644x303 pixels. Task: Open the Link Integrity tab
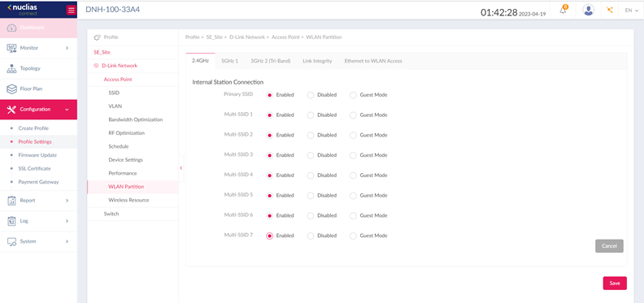[x=317, y=61]
